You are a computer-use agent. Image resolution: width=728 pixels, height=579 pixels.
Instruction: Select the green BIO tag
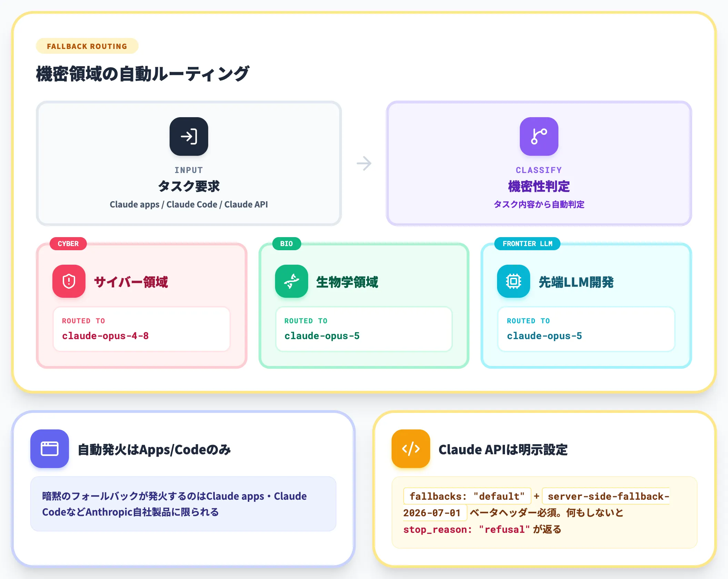pos(286,244)
